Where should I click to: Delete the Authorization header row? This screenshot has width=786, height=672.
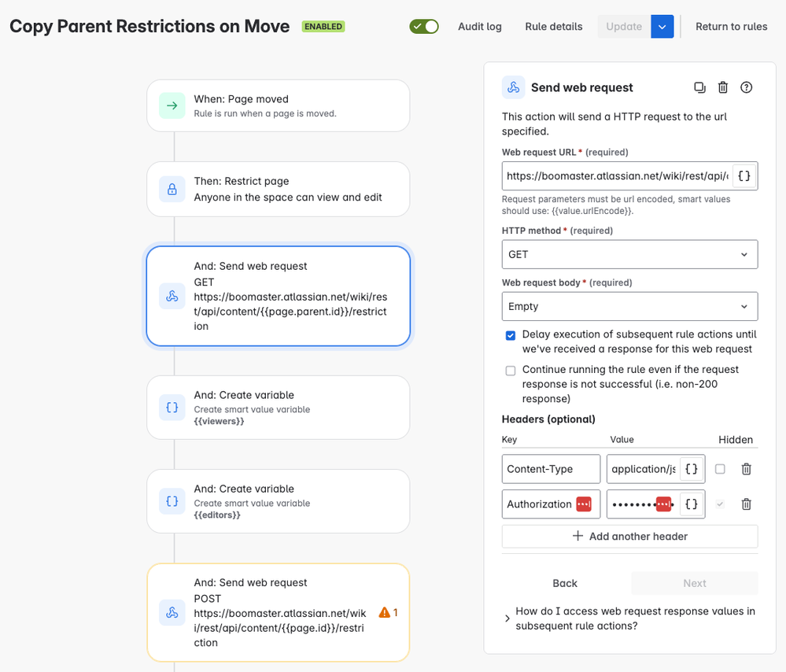[747, 504]
